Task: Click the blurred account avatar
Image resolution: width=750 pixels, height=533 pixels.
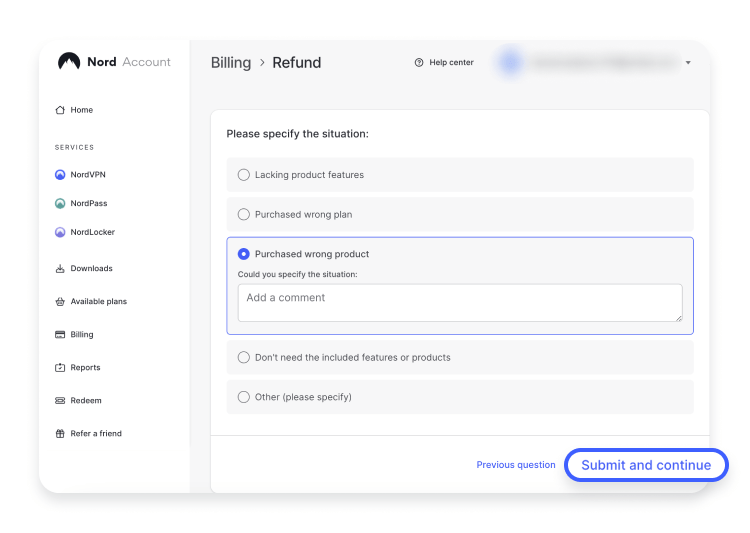Action: 511,62
